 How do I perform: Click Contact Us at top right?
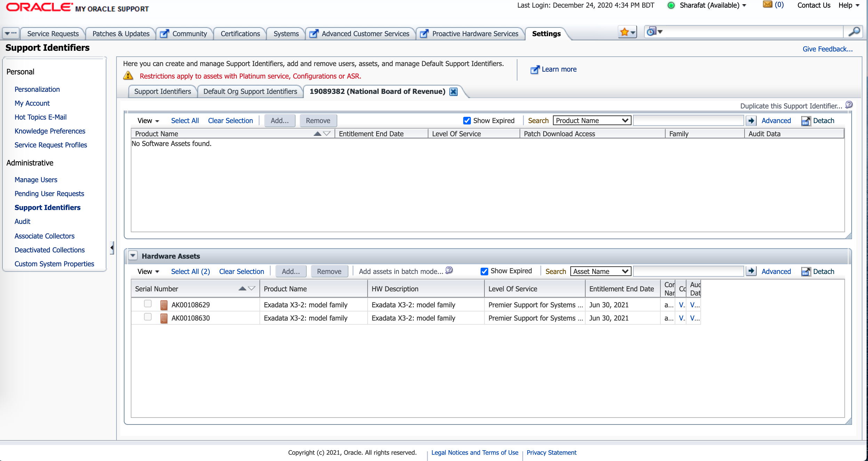(814, 5)
